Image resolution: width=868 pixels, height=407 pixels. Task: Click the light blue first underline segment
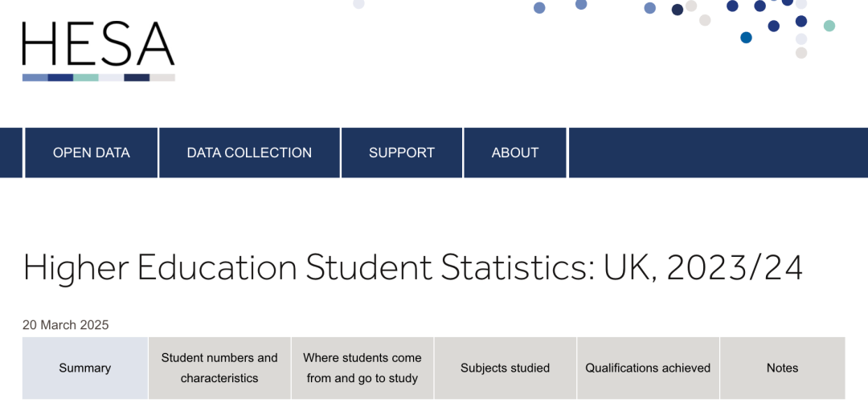coord(35,78)
